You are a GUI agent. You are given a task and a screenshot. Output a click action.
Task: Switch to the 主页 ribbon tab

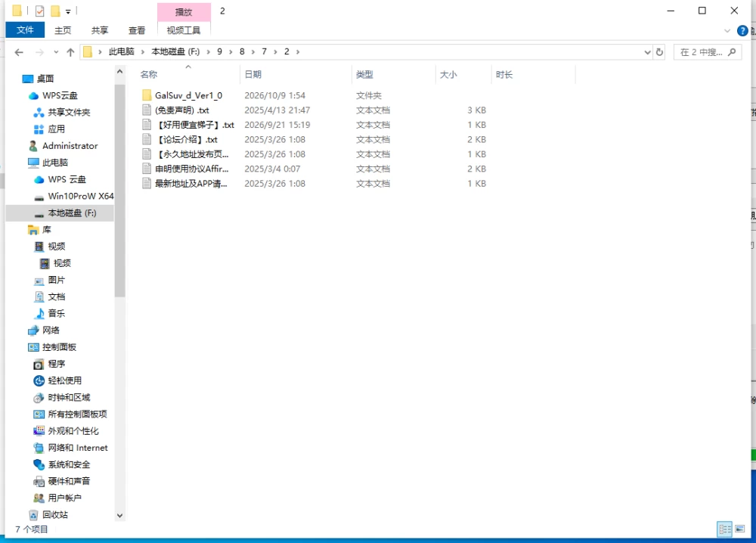(x=63, y=30)
